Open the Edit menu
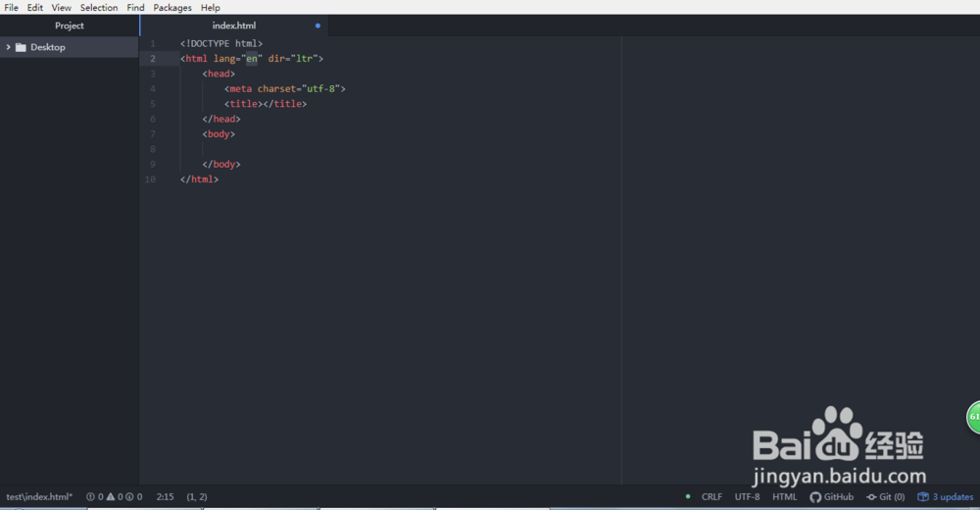The width and height of the screenshot is (980, 510). (x=35, y=8)
